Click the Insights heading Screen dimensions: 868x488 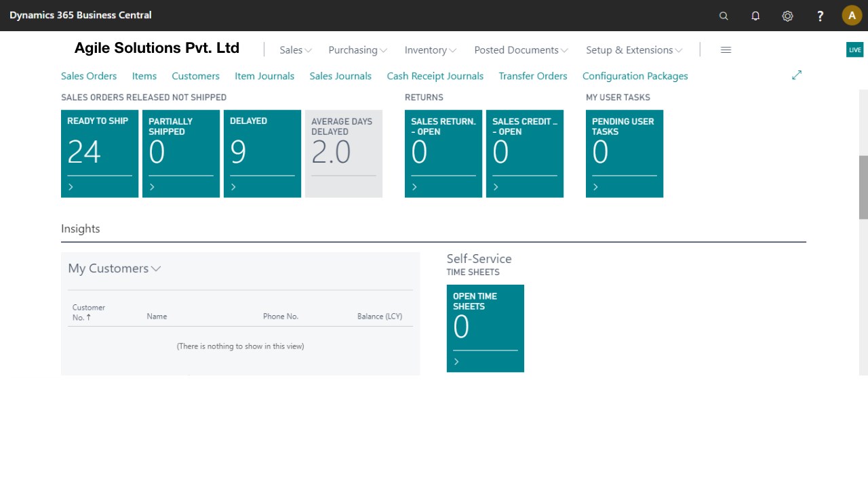point(81,229)
